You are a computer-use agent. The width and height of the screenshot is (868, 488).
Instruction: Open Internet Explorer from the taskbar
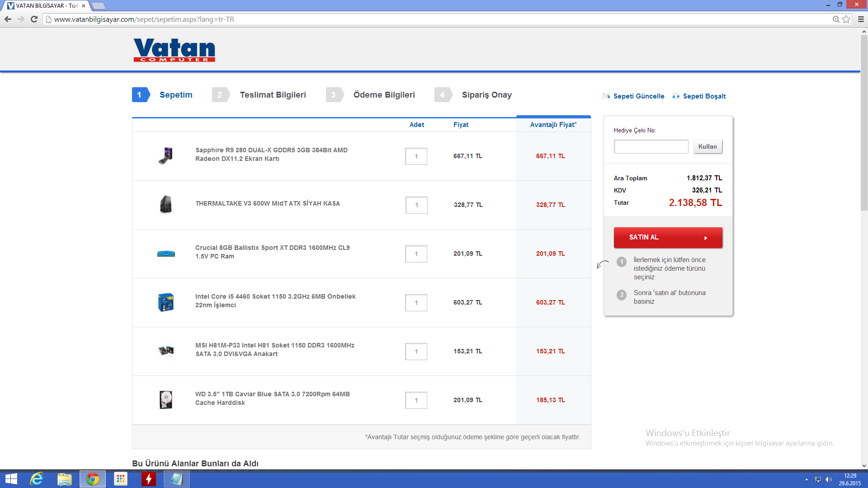36,479
